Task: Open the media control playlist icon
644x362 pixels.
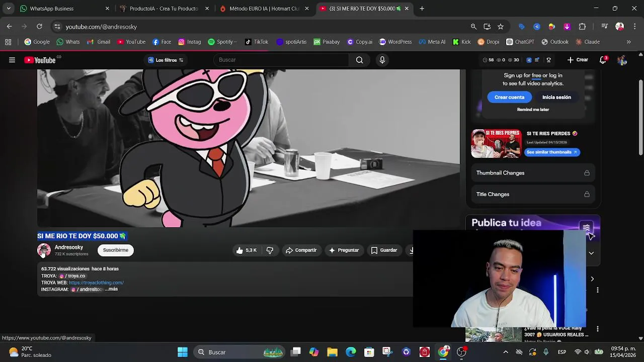Action: tap(604, 27)
